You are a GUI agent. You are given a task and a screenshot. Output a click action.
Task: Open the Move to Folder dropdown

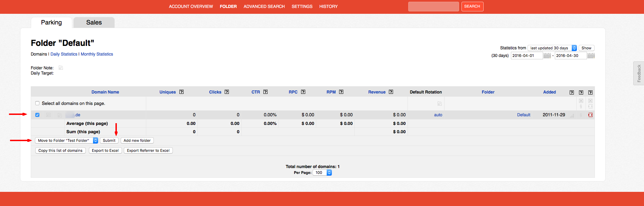tap(66, 140)
